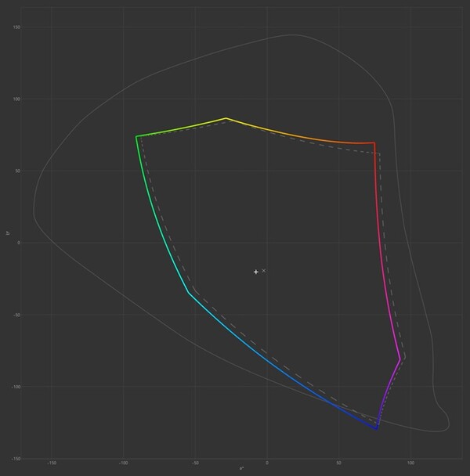This screenshot has width=470, height=476.
Task: Click the -100 label on the vertical axis
Action: click(x=16, y=387)
